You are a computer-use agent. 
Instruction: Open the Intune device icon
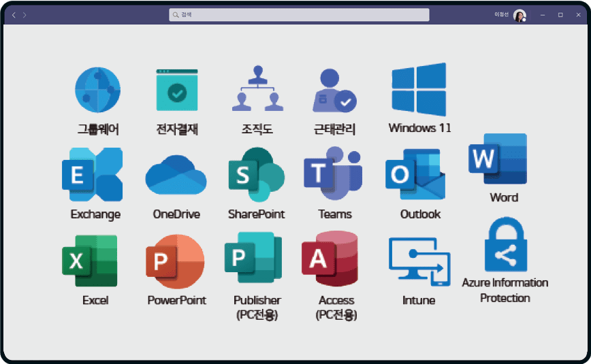click(x=419, y=262)
